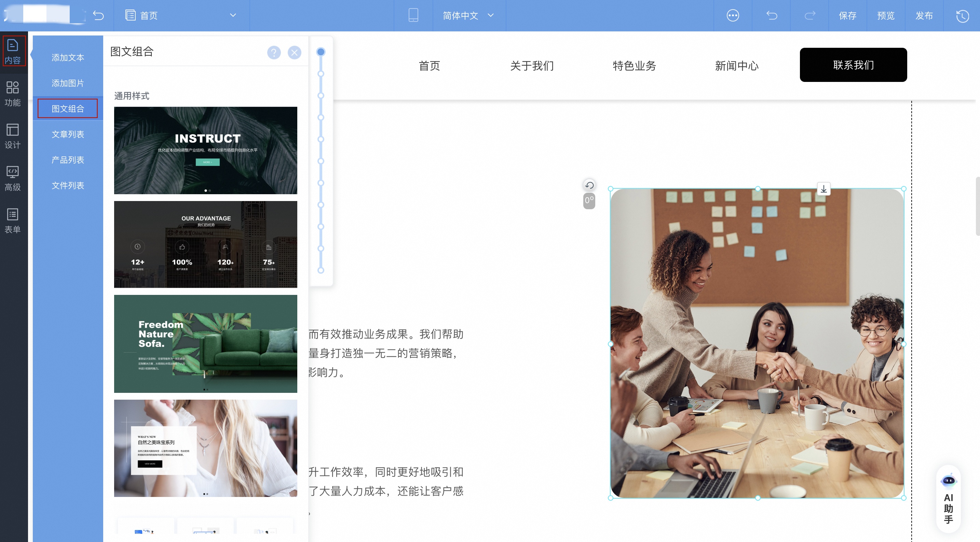
Task: Select 产品列表 in the content menu
Action: click(x=68, y=160)
